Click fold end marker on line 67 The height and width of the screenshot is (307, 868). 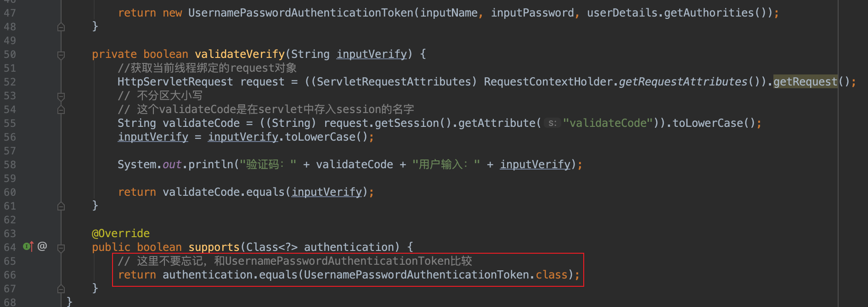click(61, 289)
